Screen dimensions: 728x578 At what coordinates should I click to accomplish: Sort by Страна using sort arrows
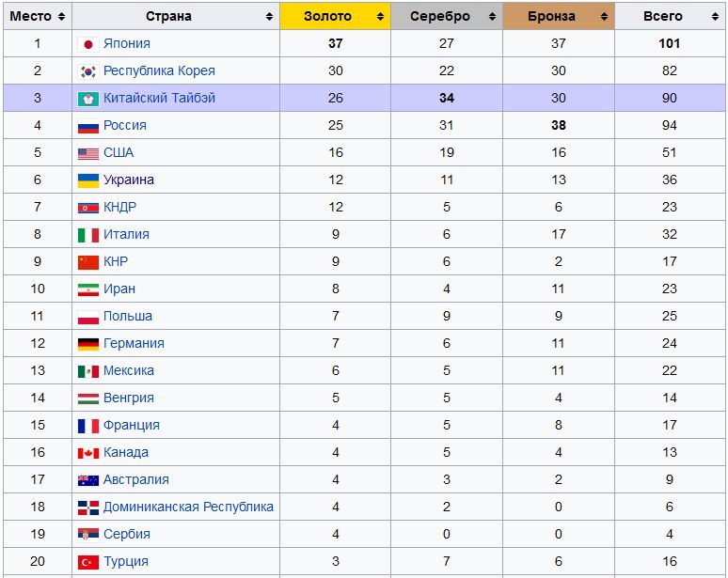pyautogui.click(x=269, y=17)
